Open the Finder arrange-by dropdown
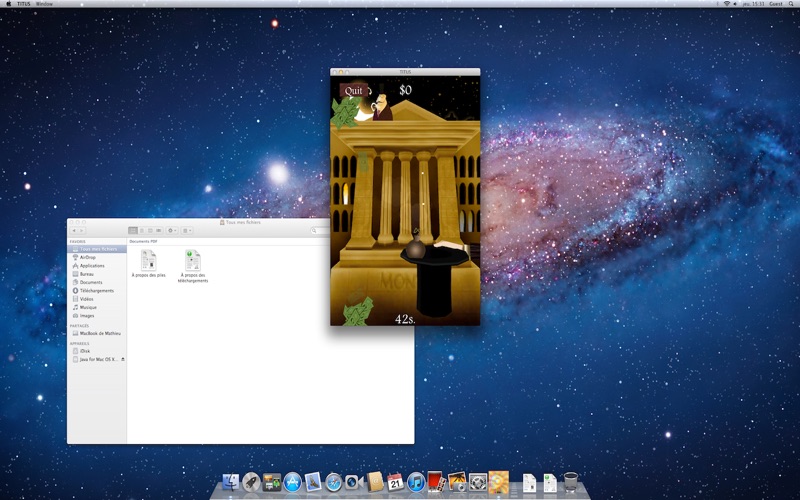 coord(187,230)
